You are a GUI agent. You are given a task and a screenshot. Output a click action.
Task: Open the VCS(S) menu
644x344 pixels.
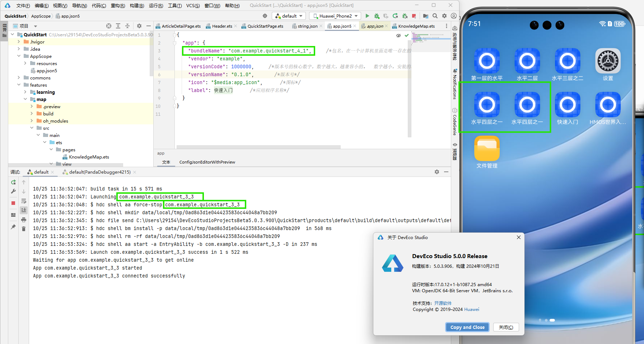[193, 5]
